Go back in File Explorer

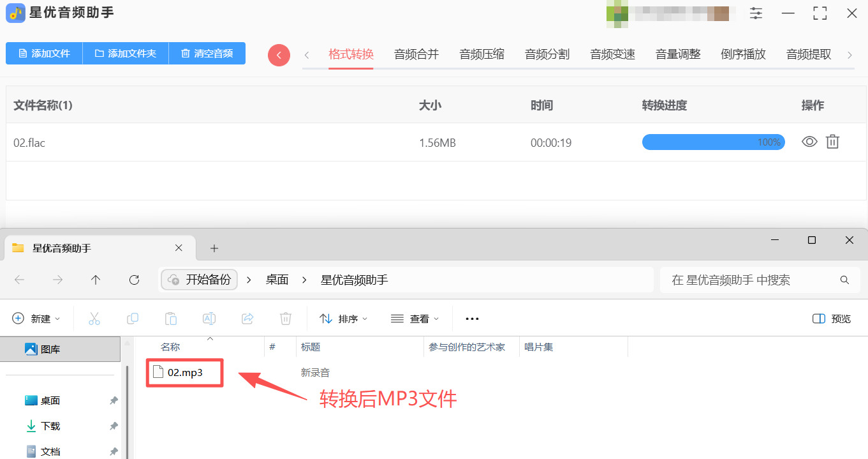coord(20,280)
